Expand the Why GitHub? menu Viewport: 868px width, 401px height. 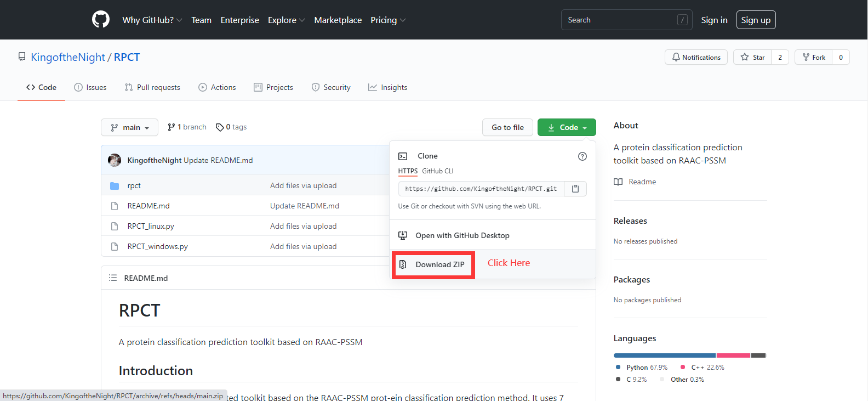[152, 20]
